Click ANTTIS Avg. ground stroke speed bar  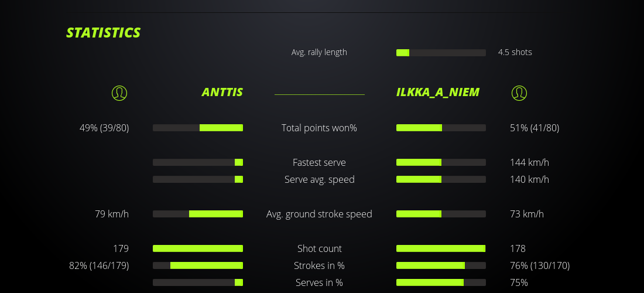(x=198, y=214)
